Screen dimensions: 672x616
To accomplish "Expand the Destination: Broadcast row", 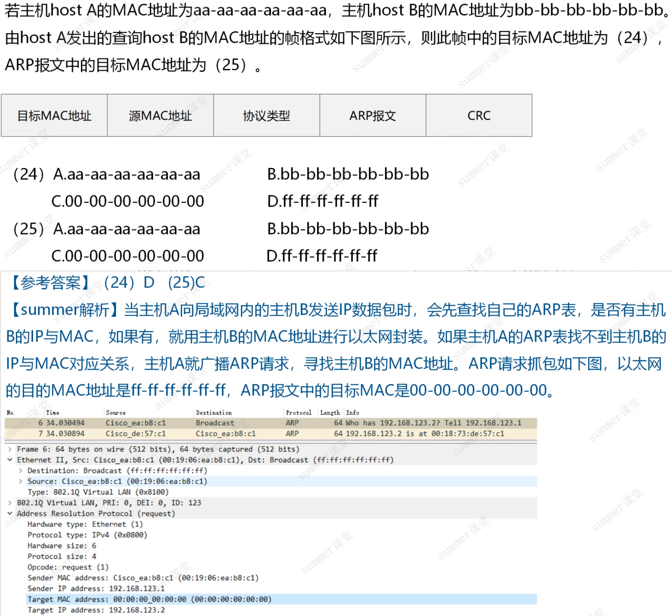I will pos(20,471).
